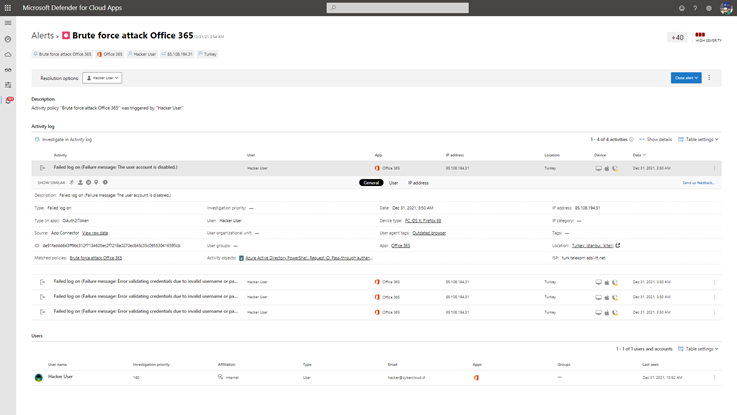Open the app launcher grid icon
This screenshot has width=737, height=415.
tap(8, 8)
